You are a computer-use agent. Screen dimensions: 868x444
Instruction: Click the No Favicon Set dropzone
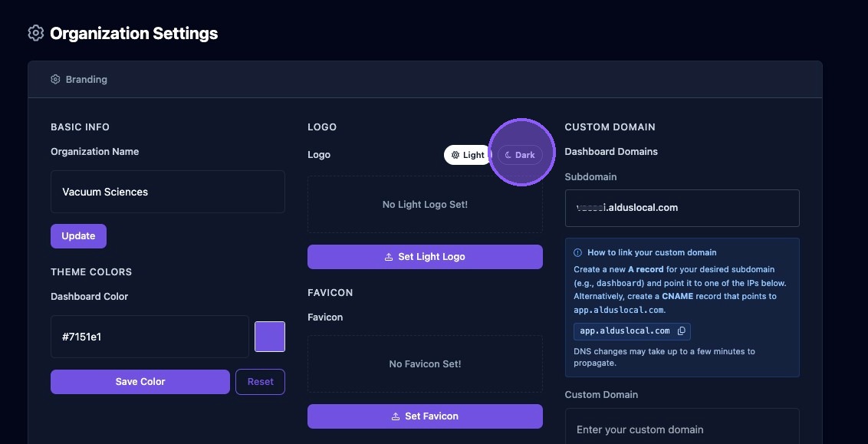425,363
